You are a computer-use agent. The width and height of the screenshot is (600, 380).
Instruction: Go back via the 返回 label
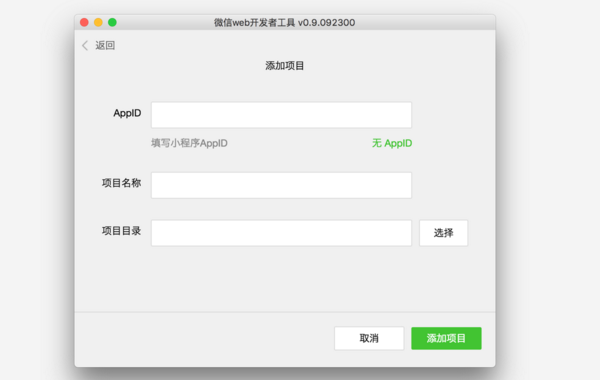point(105,46)
